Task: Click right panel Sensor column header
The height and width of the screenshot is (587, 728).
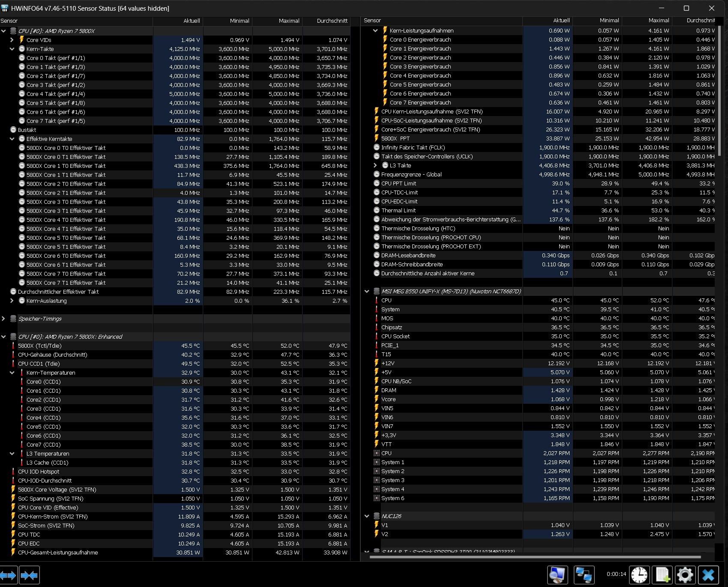Action: 442,21
